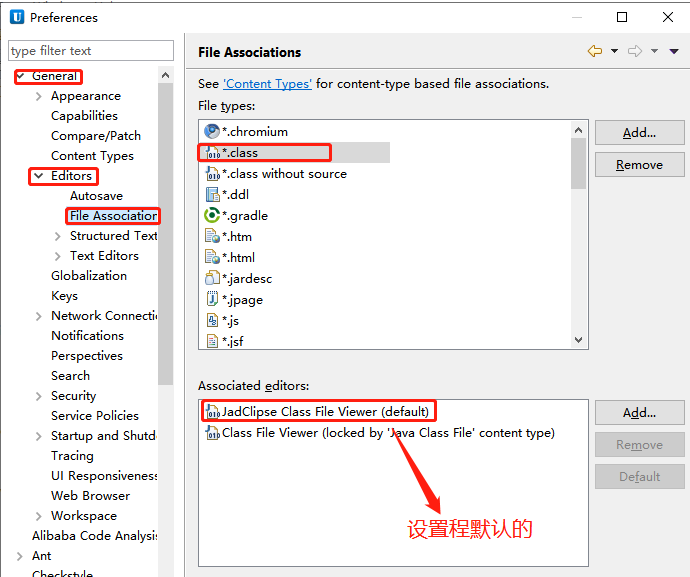The width and height of the screenshot is (690, 577).
Task: Expand the Text Editors node
Action: [58, 256]
